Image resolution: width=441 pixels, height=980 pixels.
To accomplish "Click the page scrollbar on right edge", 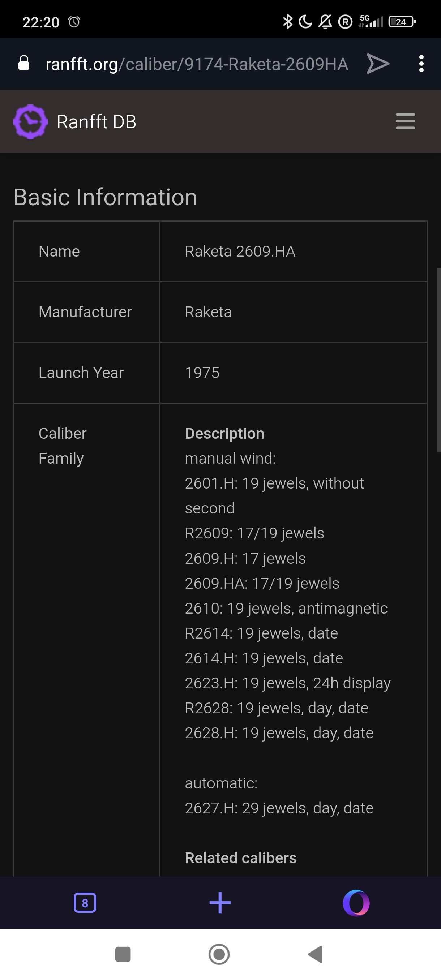I will click(438, 360).
